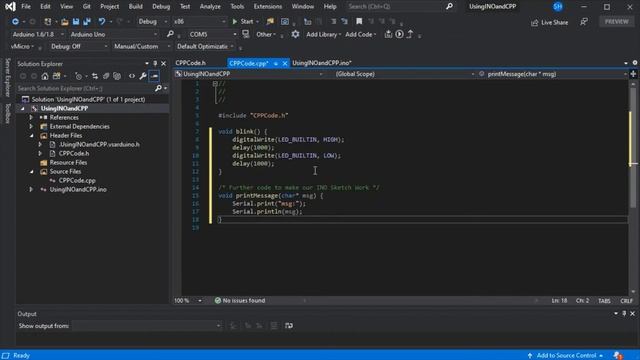
Task: Open the Manual/Custom dropdown
Action: click(142, 47)
